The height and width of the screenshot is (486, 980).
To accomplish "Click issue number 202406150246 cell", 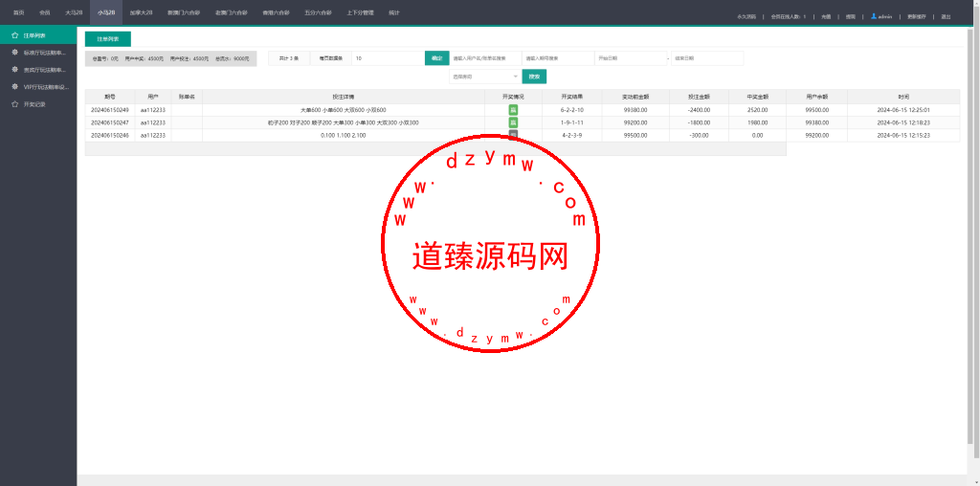I will 110,135.
